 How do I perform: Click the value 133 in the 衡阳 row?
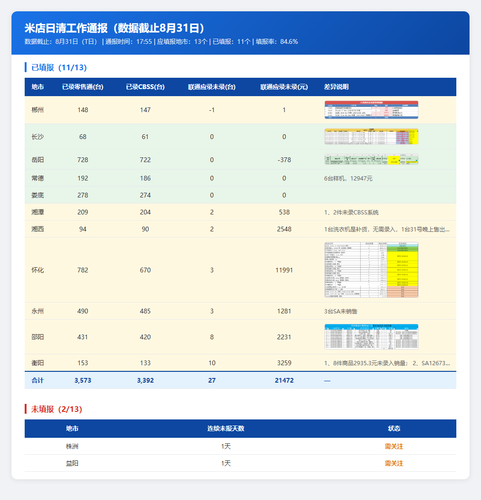tap(145, 363)
